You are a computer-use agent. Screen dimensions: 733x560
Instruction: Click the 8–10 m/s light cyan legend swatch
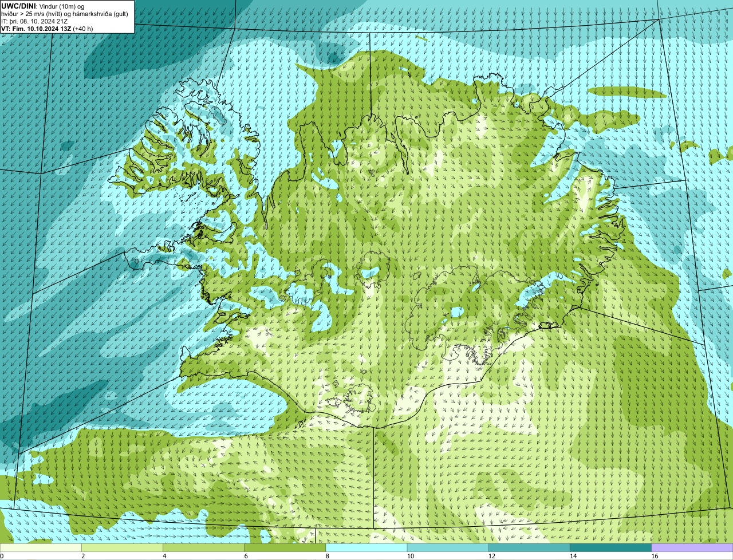pos(366,548)
